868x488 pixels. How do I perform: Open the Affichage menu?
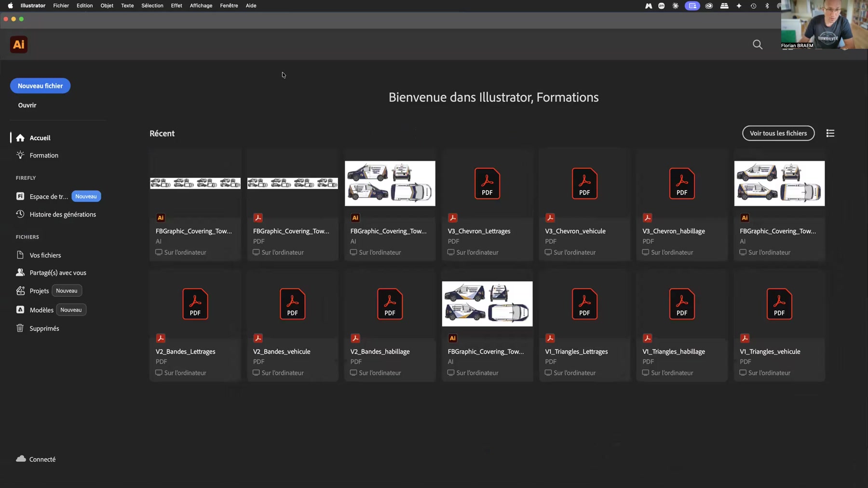click(201, 6)
